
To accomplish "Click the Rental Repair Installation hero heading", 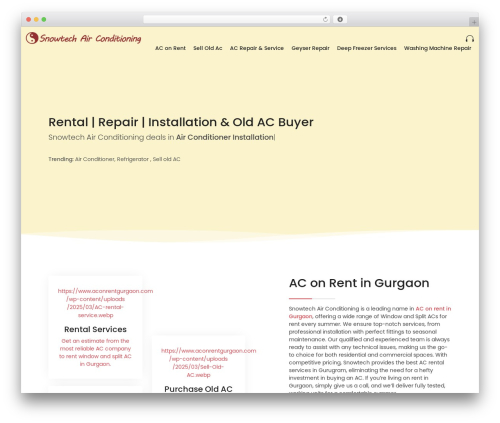I will coord(181,122).
